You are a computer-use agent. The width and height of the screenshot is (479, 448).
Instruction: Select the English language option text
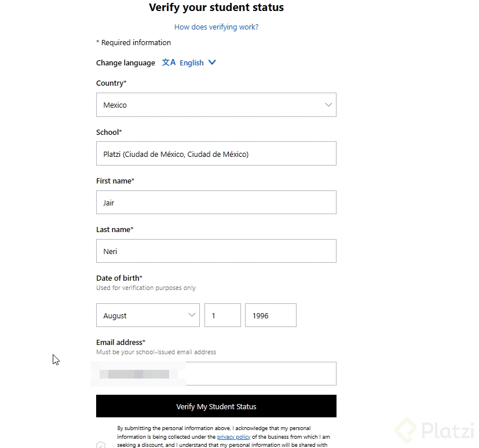coord(191,63)
